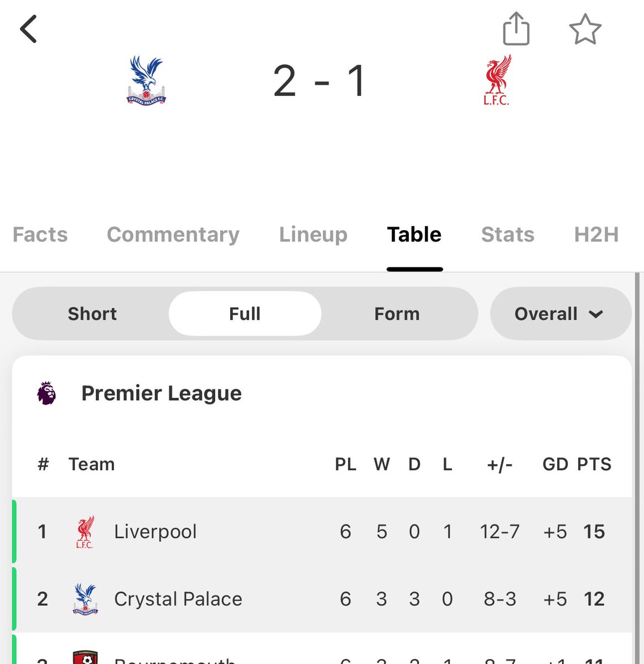Screen dimensions: 644x664
Task: Switch the table view to Short
Action: tap(92, 314)
